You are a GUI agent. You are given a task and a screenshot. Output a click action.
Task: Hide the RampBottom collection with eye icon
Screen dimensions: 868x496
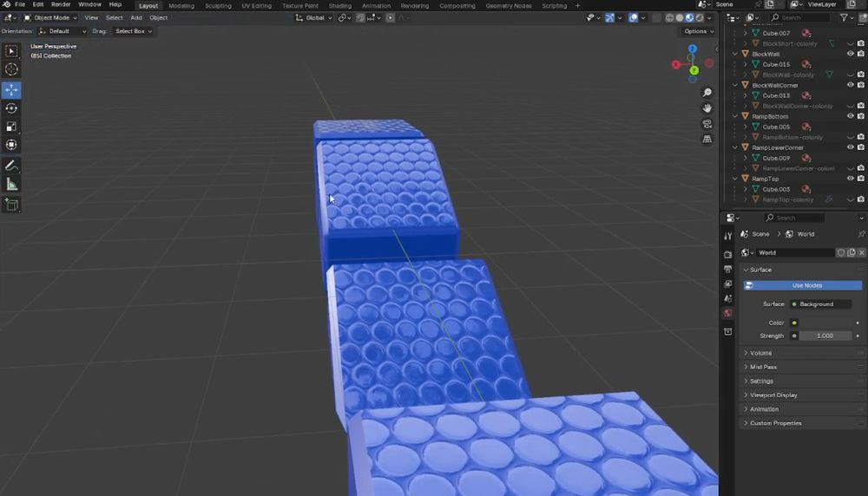click(x=851, y=116)
